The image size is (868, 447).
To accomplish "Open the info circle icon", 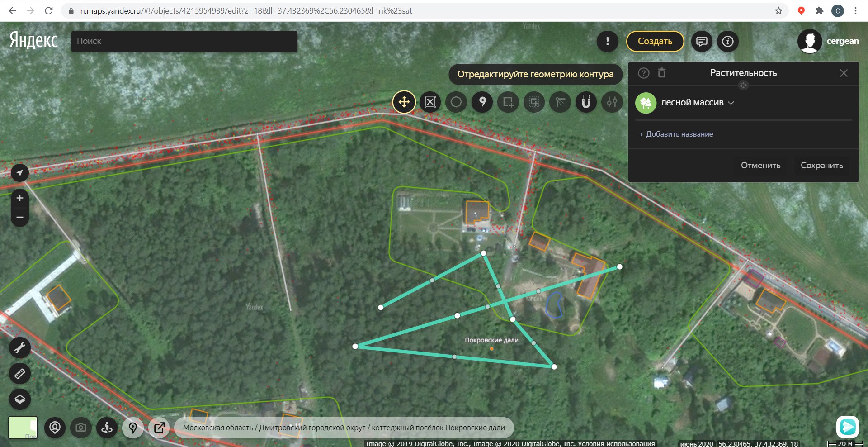I will click(x=727, y=41).
